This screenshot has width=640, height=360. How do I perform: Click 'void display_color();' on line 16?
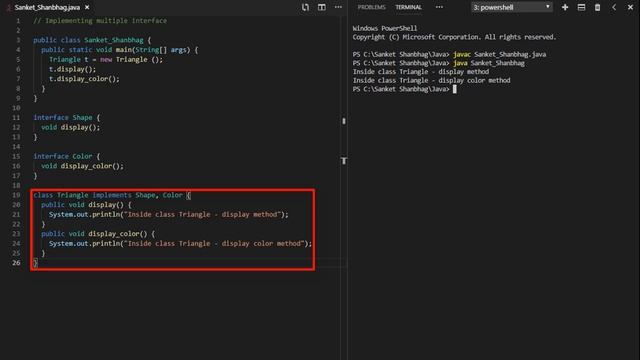coord(82,166)
